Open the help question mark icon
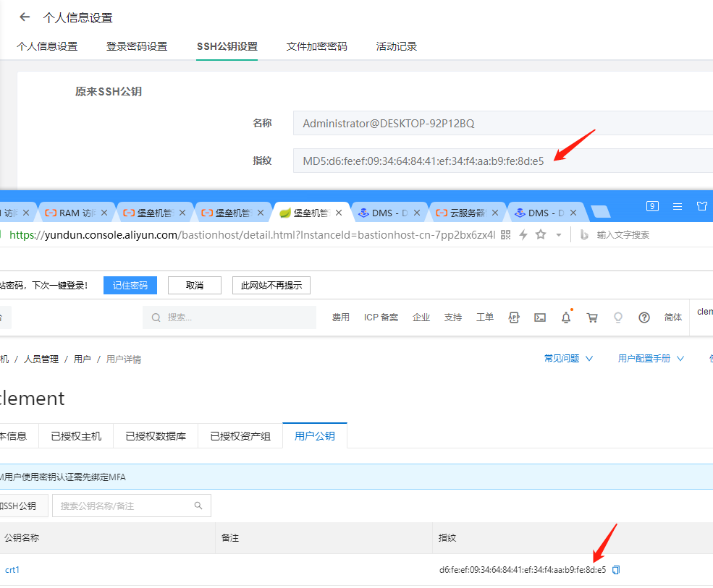 [644, 317]
